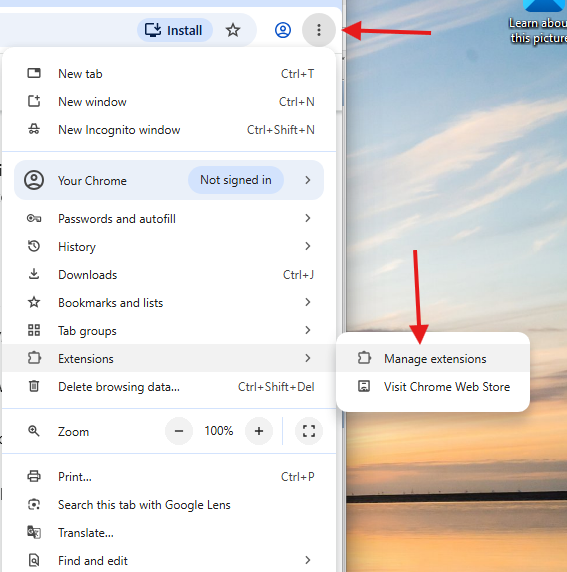
Task: Click the Bookmarks and lists star icon
Action: pos(34,302)
